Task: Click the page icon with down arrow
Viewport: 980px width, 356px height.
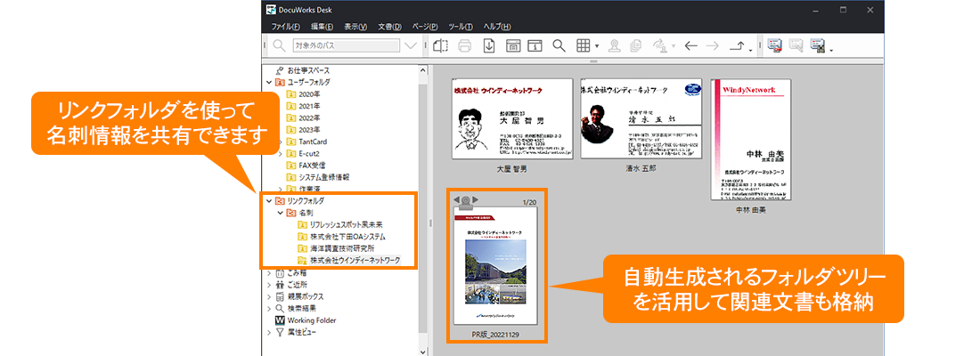Action: 489,45
